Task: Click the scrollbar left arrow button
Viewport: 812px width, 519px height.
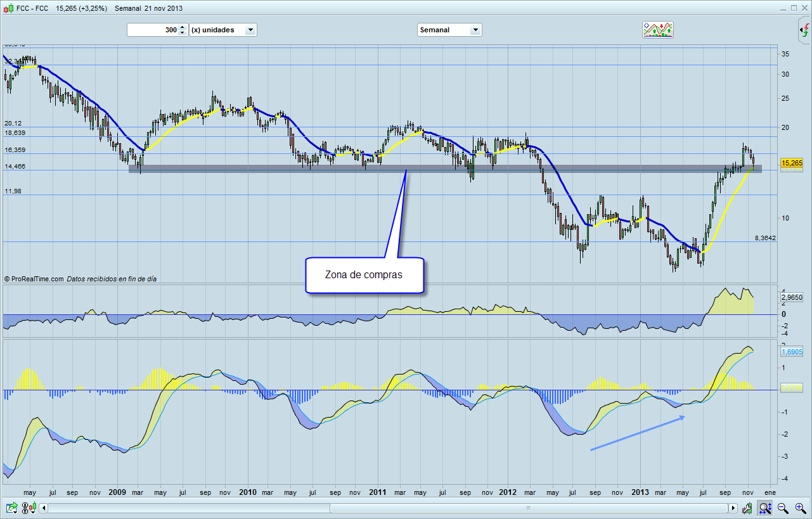Action: (x=44, y=508)
